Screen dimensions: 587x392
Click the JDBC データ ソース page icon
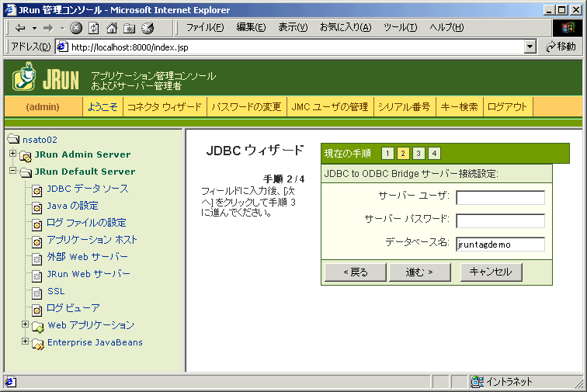pos(36,191)
